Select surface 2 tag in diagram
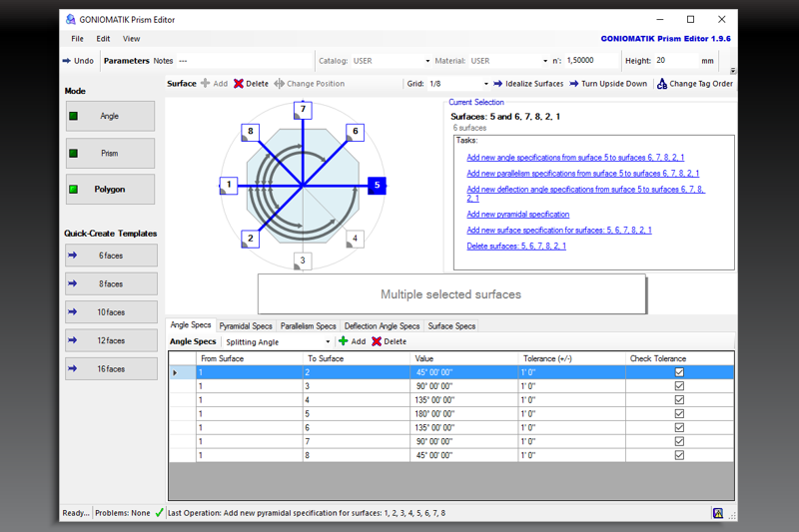799x532 pixels. [x=251, y=239]
